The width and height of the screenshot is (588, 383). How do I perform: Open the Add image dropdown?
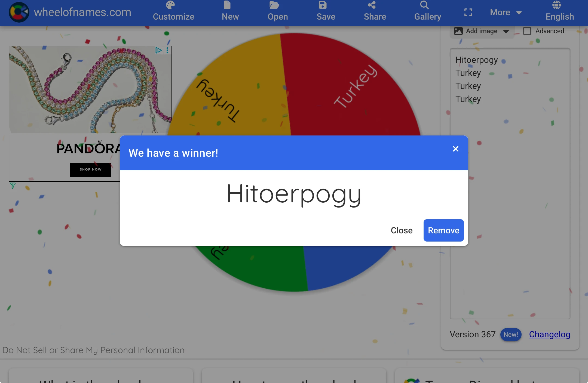coord(482,31)
